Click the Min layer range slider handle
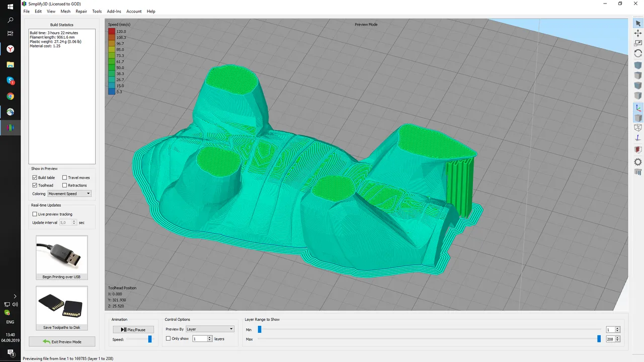 (x=260, y=329)
